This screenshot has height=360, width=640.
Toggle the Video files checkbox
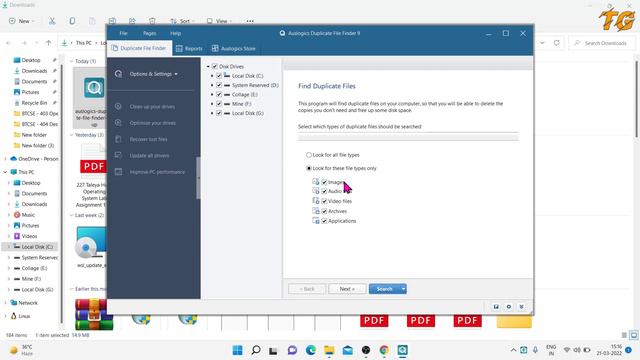324,201
